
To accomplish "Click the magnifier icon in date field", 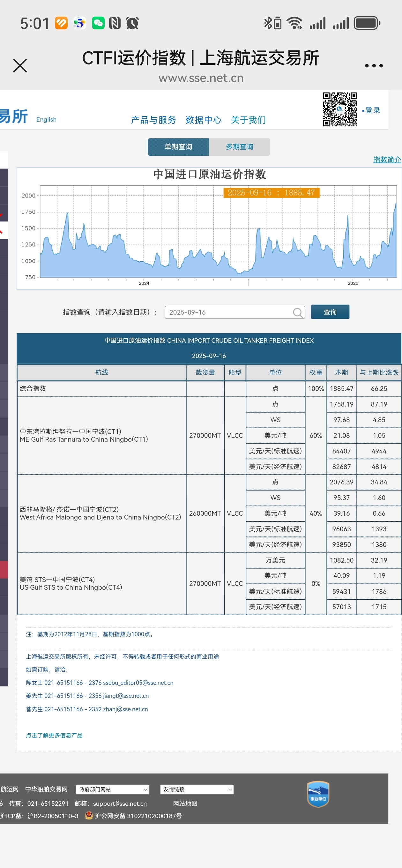I will point(298,313).
